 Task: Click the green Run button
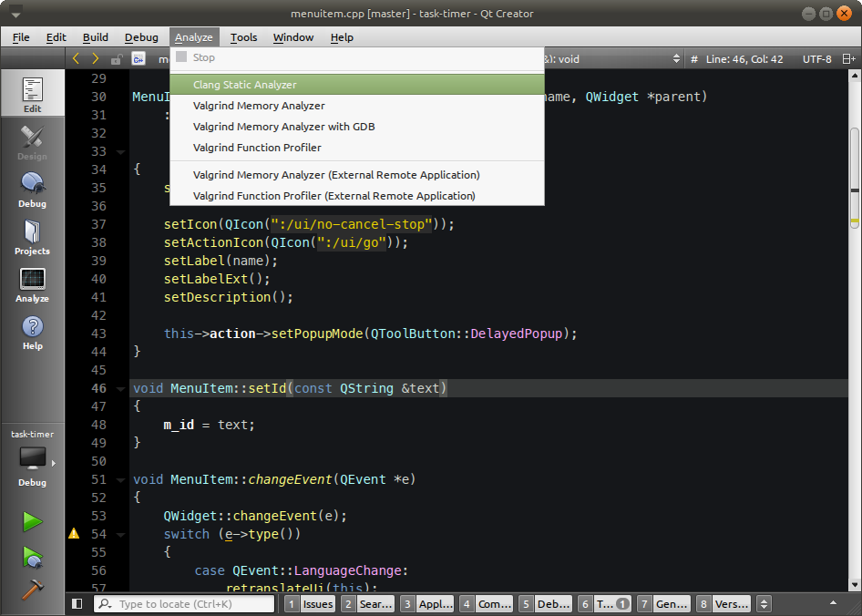click(x=33, y=521)
